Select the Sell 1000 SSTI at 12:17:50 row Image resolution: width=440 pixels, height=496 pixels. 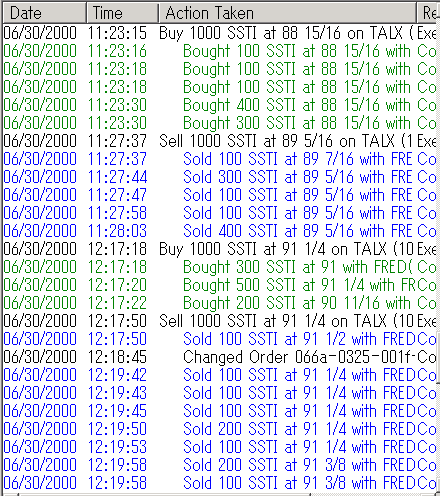[220, 321]
